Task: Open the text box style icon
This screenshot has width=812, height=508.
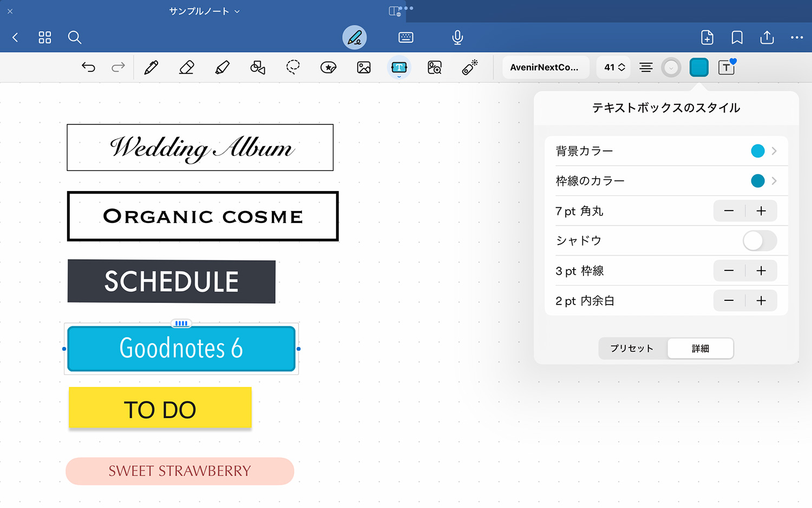Action: [727, 67]
